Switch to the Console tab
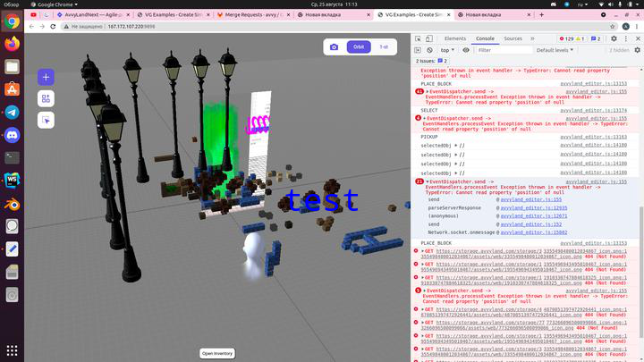 tap(485, 38)
